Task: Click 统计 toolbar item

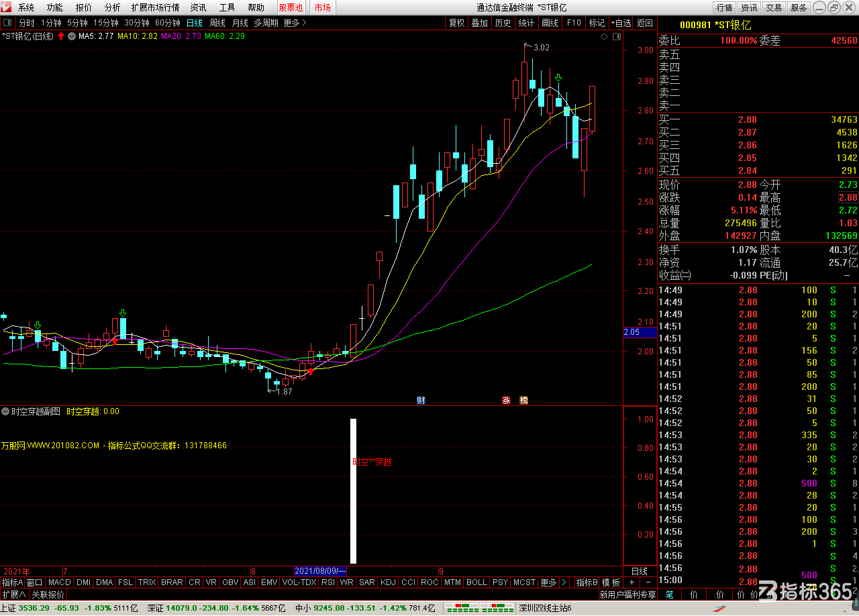Action: click(527, 23)
